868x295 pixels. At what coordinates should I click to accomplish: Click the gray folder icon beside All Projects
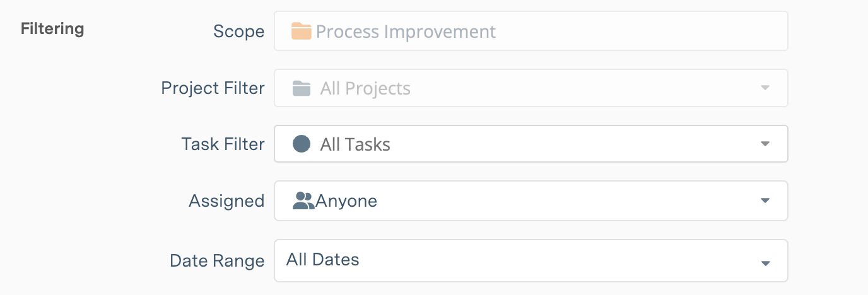[302, 88]
